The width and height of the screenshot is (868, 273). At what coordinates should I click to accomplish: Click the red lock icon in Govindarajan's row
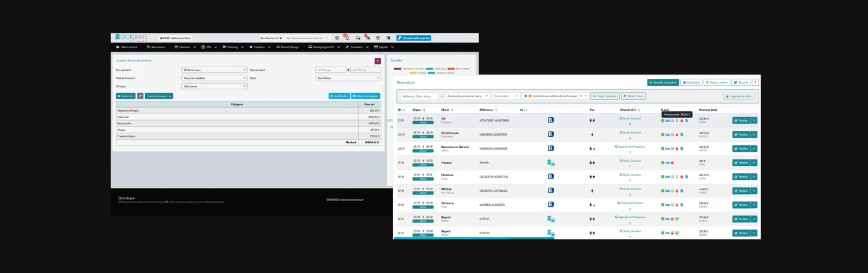click(677, 134)
